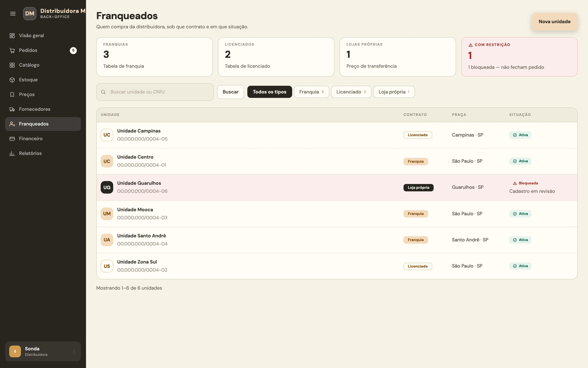Navigate to Estoque
The width and height of the screenshot is (588, 368).
[x=43, y=80]
